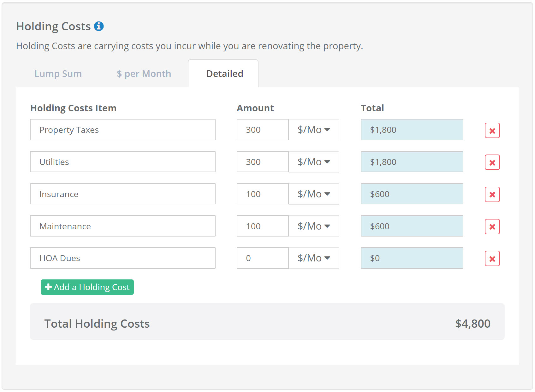
Task: Select the Property Taxes name field
Action: (122, 130)
